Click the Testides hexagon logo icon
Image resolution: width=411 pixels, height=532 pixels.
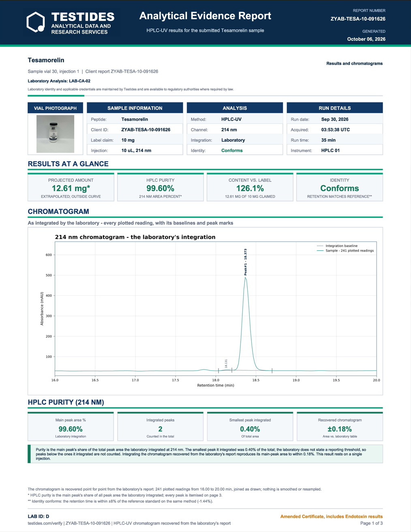click(36, 22)
